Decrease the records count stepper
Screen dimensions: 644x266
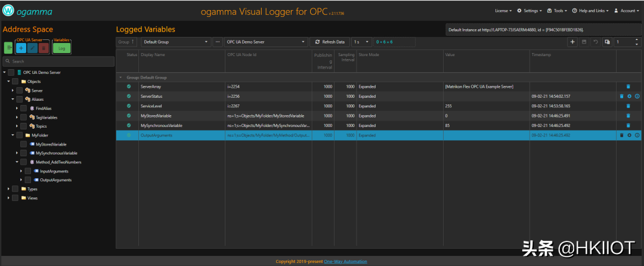637,44
